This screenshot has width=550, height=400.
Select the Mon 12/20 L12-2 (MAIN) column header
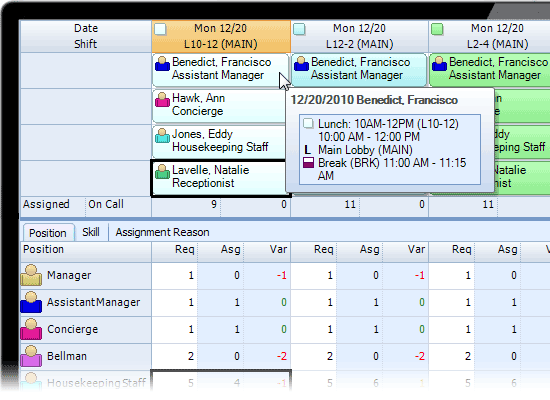point(360,36)
